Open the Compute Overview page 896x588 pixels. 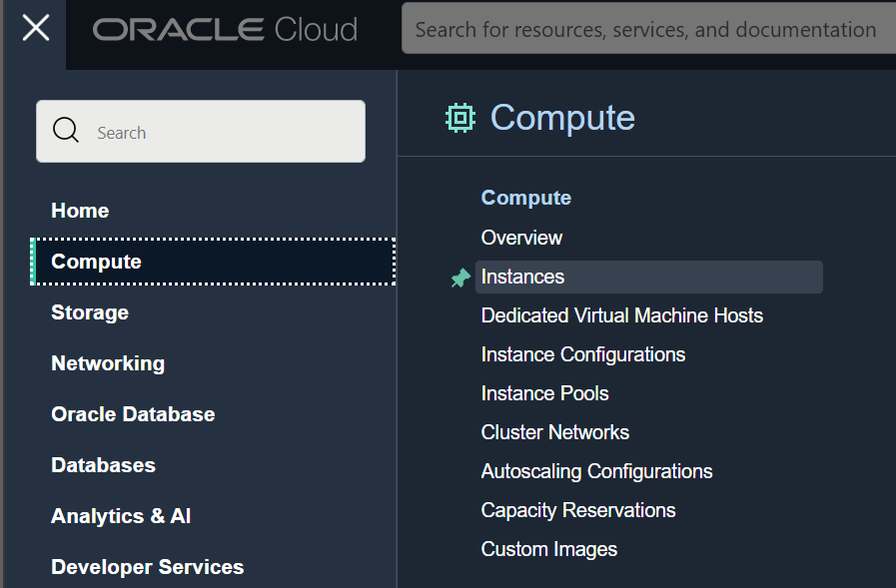pos(521,238)
